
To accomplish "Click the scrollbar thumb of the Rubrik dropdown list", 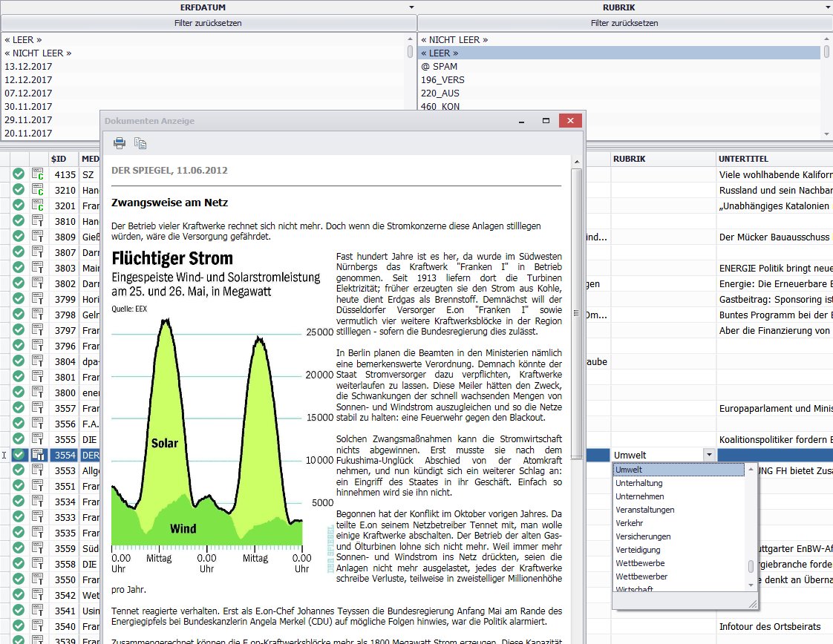I will (751, 566).
